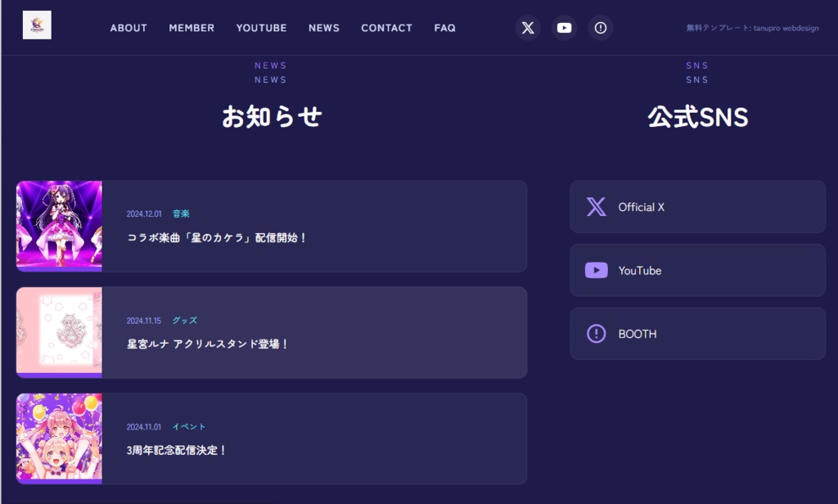838x504 pixels.
Task: Click the X icon in the header
Action: (x=527, y=27)
